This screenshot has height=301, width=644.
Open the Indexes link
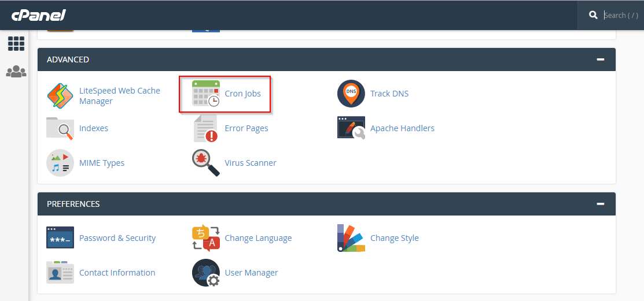[94, 128]
